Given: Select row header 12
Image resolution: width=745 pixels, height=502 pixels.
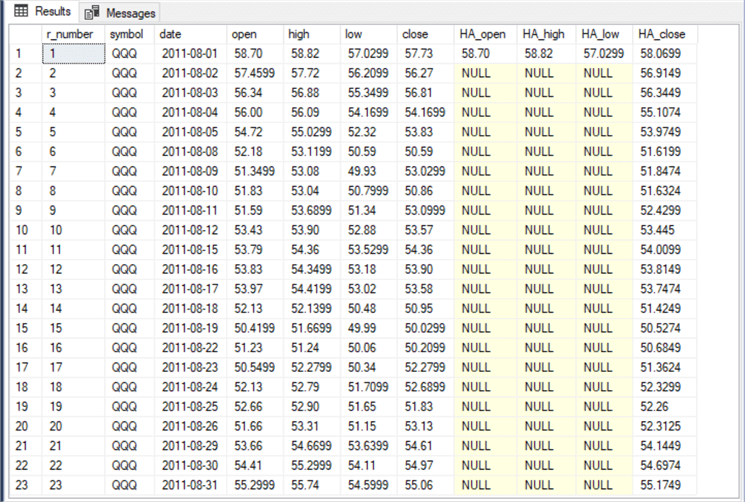Looking at the screenshot, I should point(26,269).
